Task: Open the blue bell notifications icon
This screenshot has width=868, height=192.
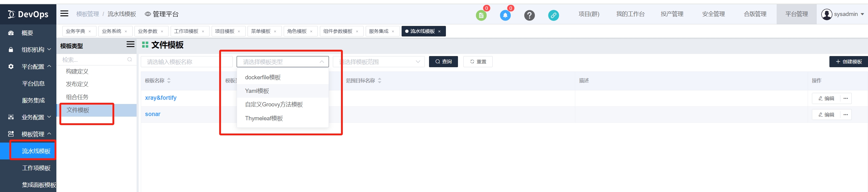Action: point(505,15)
